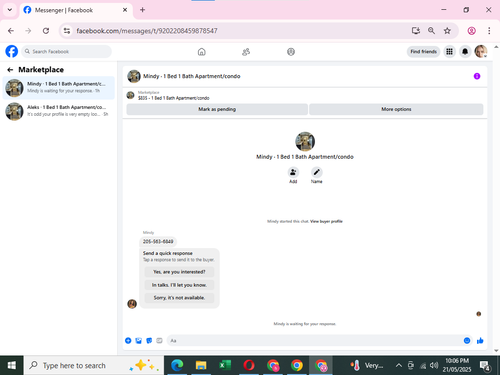
Task: Open Excel from the taskbar
Action: pos(225,365)
